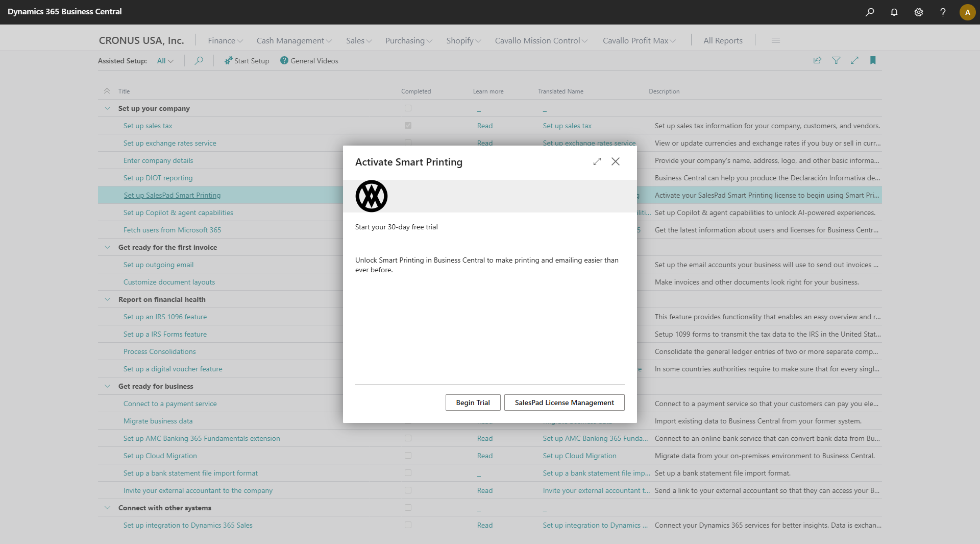980x544 pixels.
Task: Open Set up outgoing email link
Action: click(x=159, y=265)
